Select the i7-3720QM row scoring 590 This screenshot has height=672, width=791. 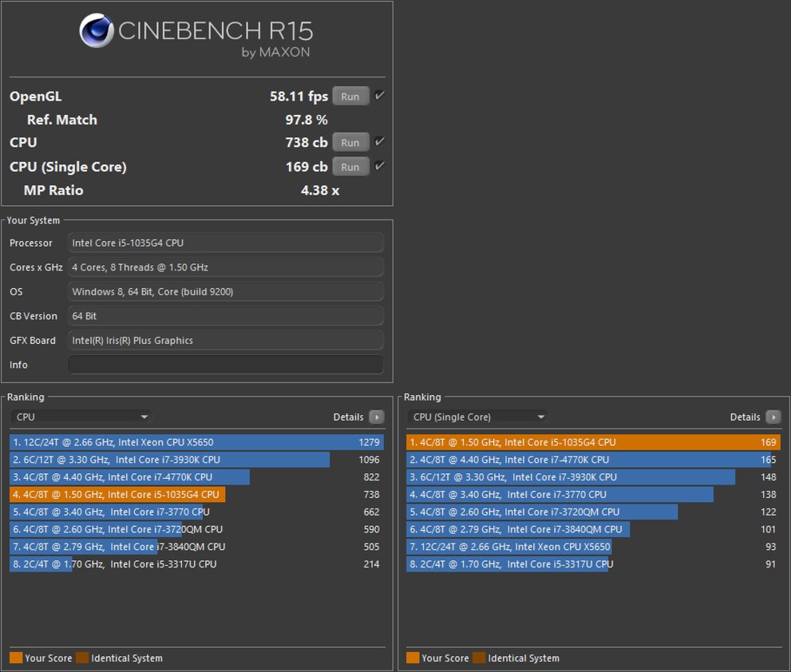point(196,529)
